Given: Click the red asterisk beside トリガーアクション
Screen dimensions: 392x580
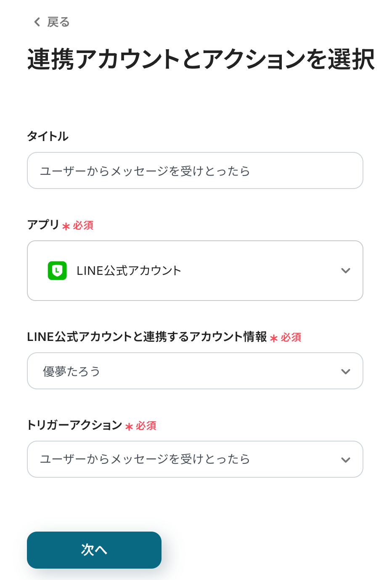Looking at the screenshot, I should (x=129, y=427).
